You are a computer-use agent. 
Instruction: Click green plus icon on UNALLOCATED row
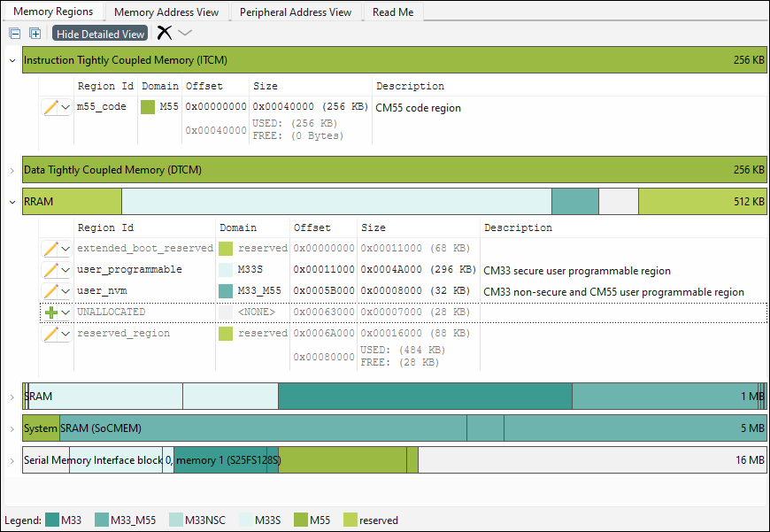[50, 312]
